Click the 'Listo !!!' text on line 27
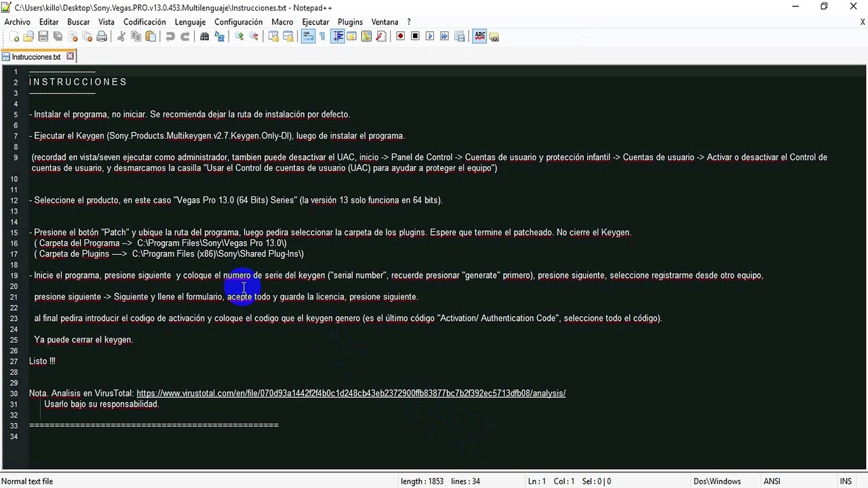Image resolution: width=868 pixels, height=488 pixels. point(42,361)
